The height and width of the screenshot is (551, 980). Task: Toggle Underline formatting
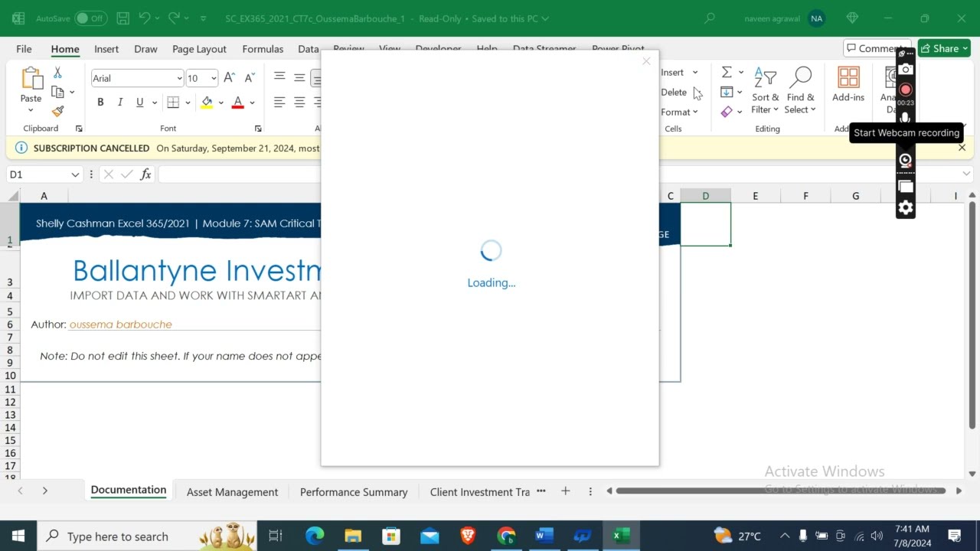point(139,103)
